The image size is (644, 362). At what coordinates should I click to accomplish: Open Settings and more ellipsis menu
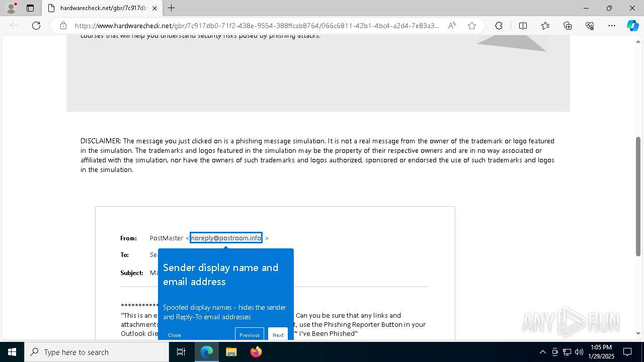(x=612, y=26)
